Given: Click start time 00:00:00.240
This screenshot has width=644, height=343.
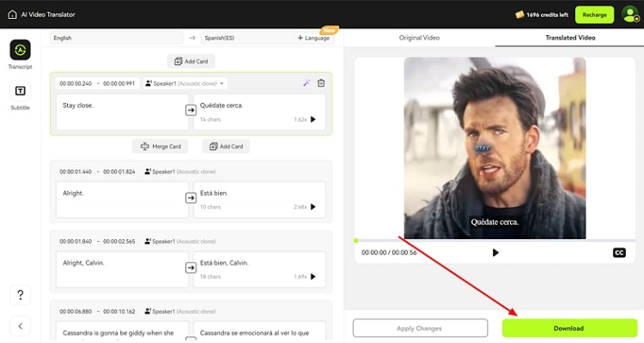Looking at the screenshot, I should pyautogui.click(x=76, y=83).
